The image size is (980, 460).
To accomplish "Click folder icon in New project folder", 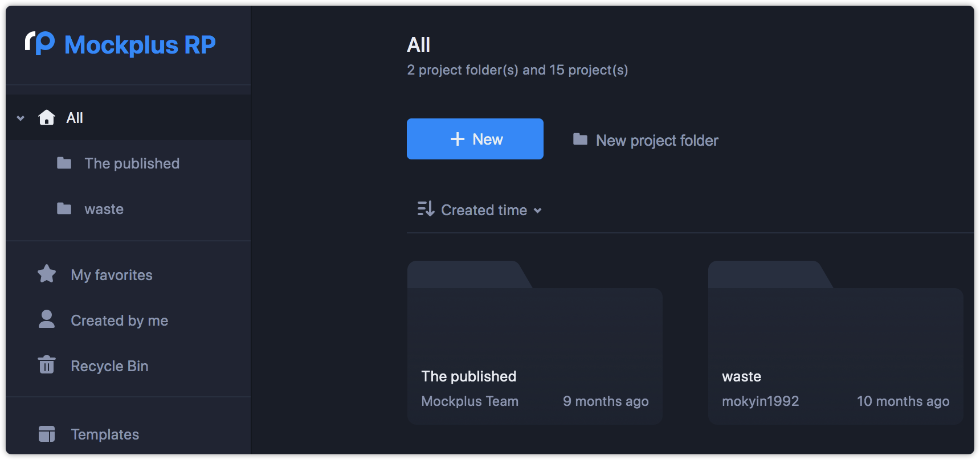I will point(580,139).
